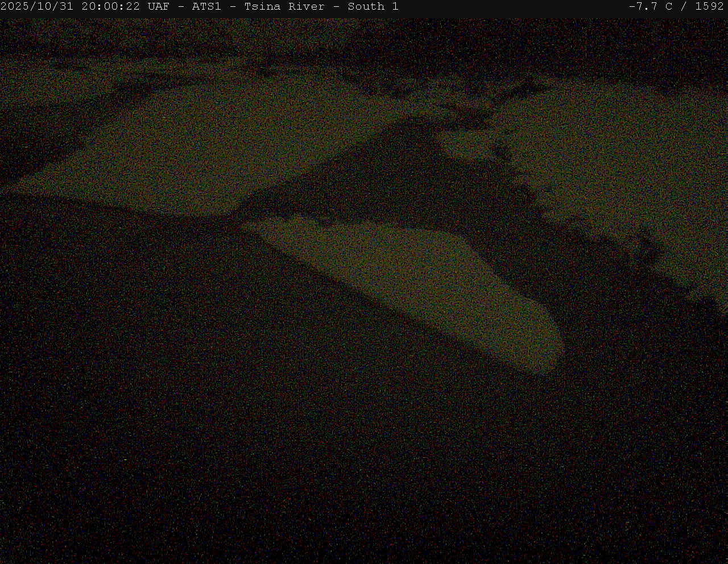Image resolution: width=728 pixels, height=564 pixels.
Task: Click the South 1 camera label
Action: [373, 7]
